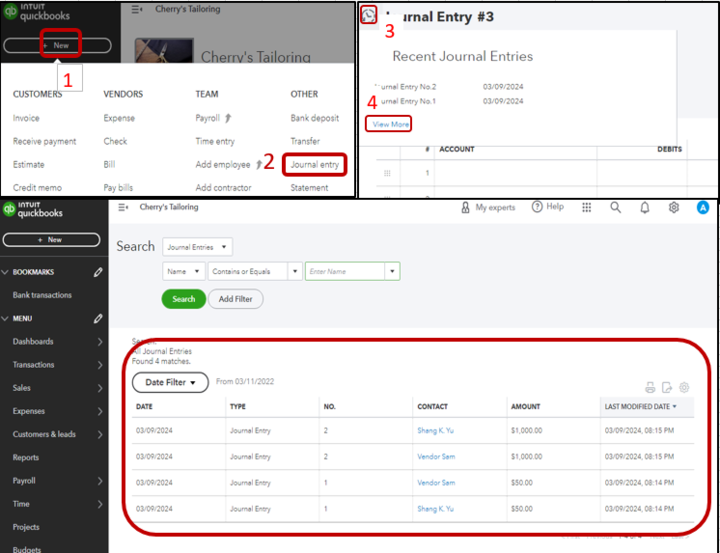Click the magnifier search icon in header

pyautogui.click(x=615, y=208)
